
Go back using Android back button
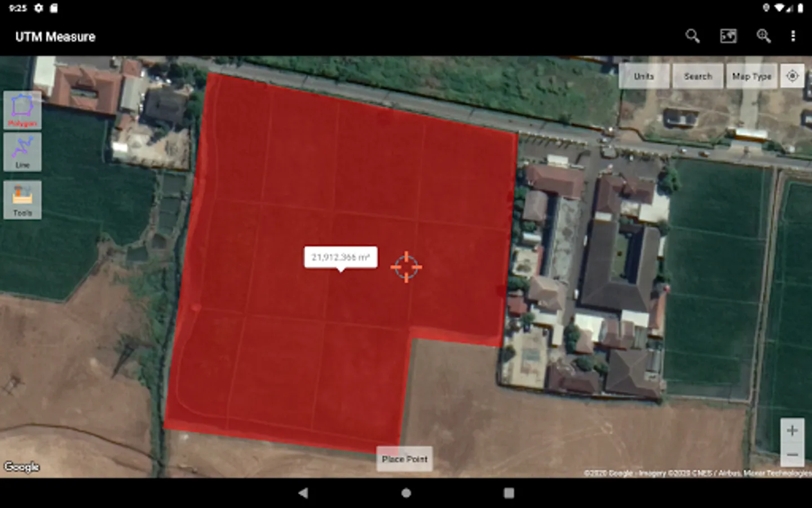coord(303,493)
